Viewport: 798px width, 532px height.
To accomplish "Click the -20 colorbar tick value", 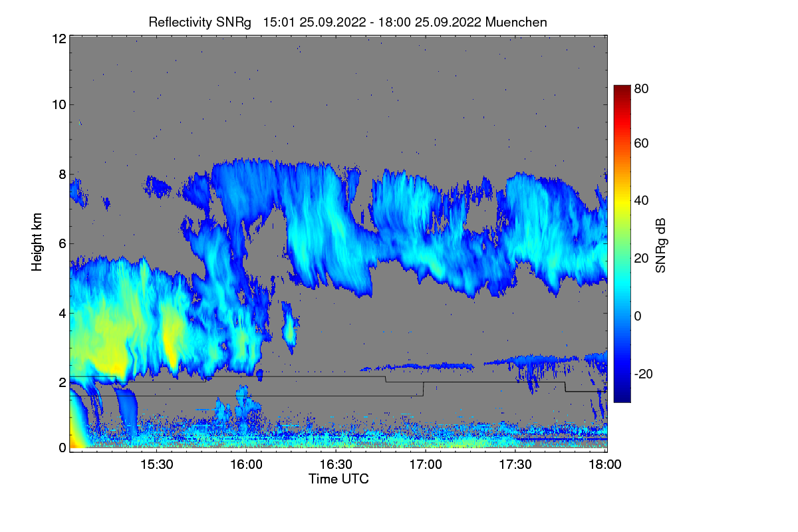I will pyautogui.click(x=643, y=374).
